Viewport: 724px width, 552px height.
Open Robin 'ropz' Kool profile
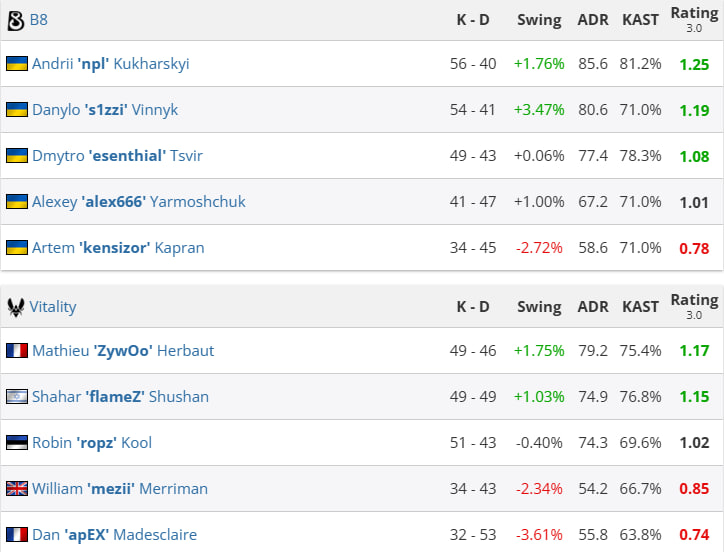92,443
